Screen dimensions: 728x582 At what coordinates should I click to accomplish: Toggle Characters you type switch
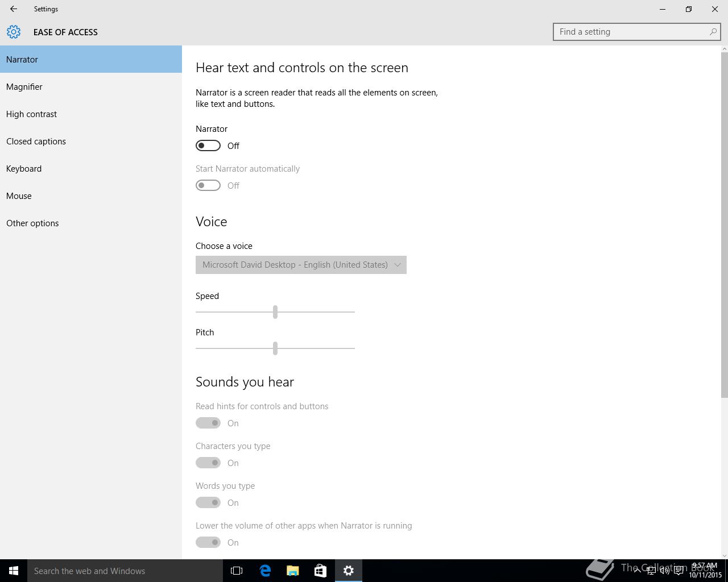tap(208, 463)
